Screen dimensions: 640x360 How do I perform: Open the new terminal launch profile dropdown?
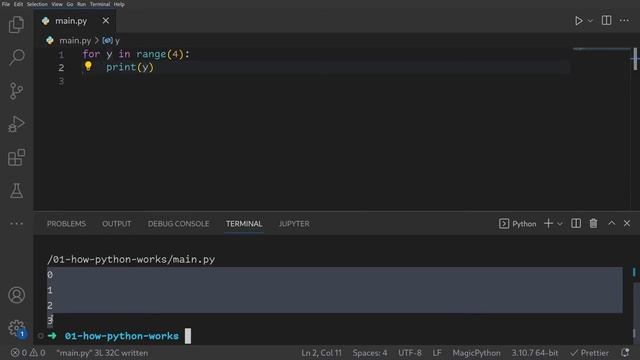560,224
